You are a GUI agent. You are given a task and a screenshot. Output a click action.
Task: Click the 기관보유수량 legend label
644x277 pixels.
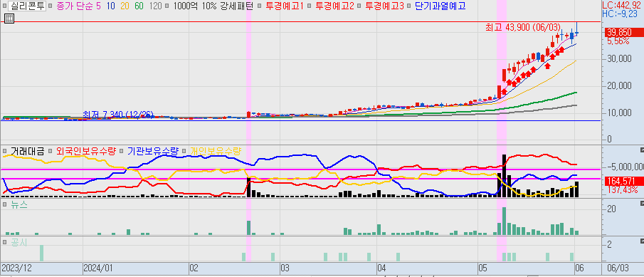(153, 151)
